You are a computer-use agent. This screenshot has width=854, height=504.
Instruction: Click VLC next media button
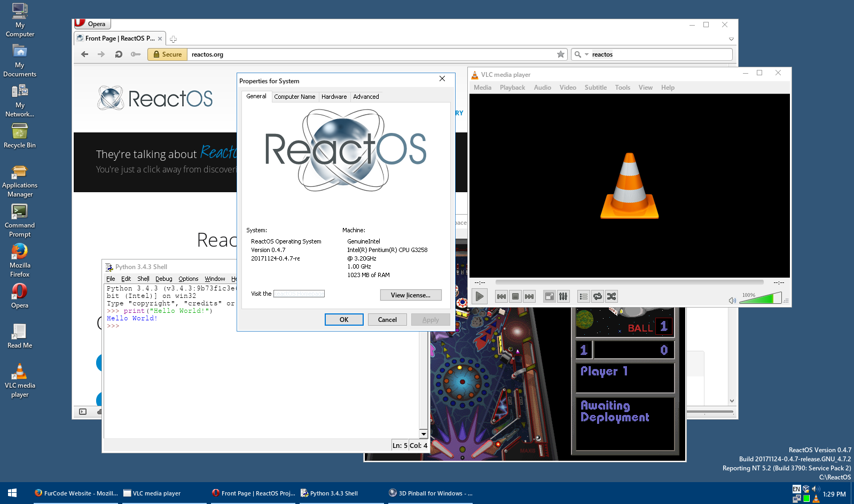pyautogui.click(x=529, y=296)
